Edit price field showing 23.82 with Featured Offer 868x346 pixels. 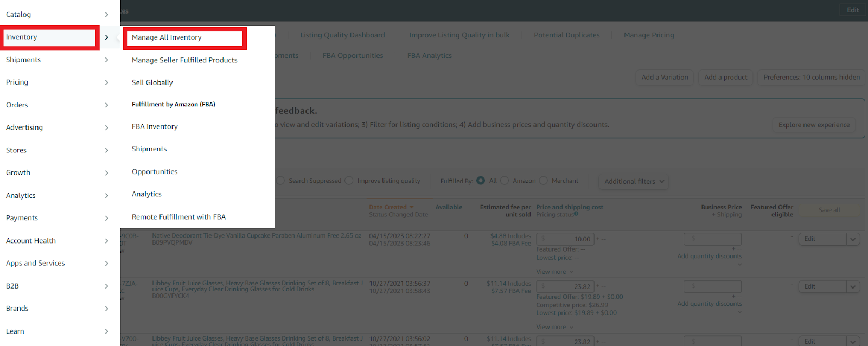pos(565,287)
